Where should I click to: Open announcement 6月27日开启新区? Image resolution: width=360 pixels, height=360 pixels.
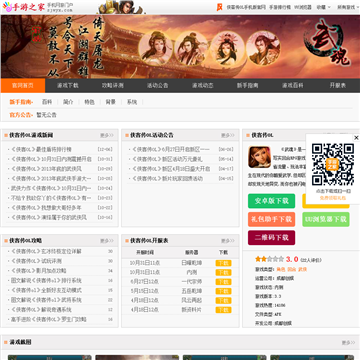click(171, 149)
